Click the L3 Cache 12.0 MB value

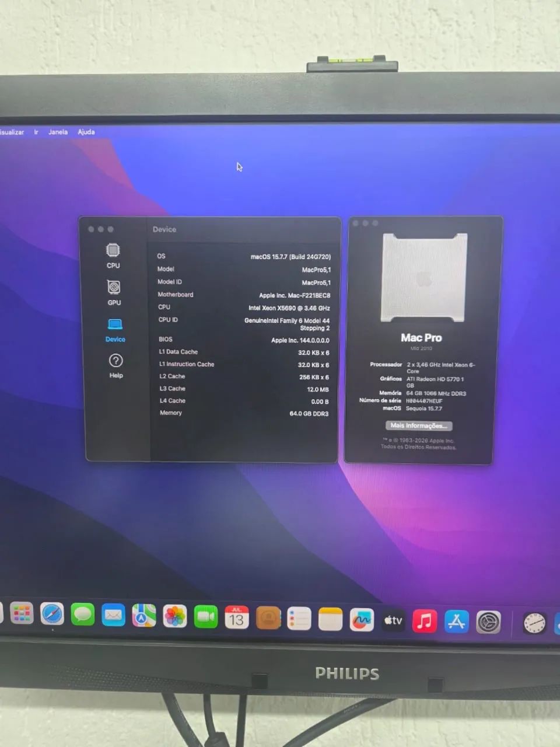(318, 389)
